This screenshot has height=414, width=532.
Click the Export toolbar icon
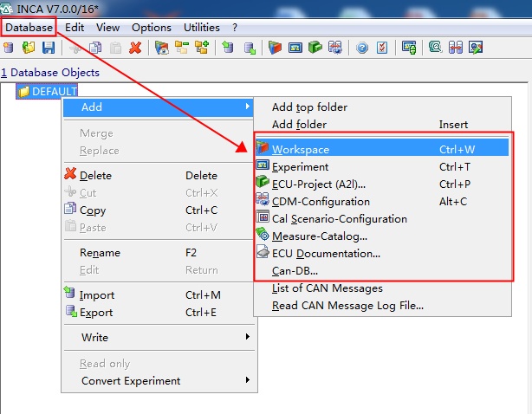coord(250,48)
